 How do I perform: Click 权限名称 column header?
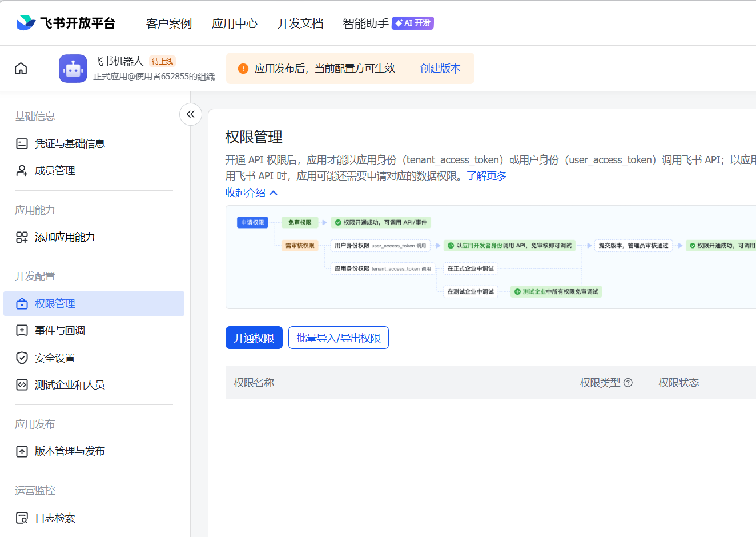[x=254, y=383]
